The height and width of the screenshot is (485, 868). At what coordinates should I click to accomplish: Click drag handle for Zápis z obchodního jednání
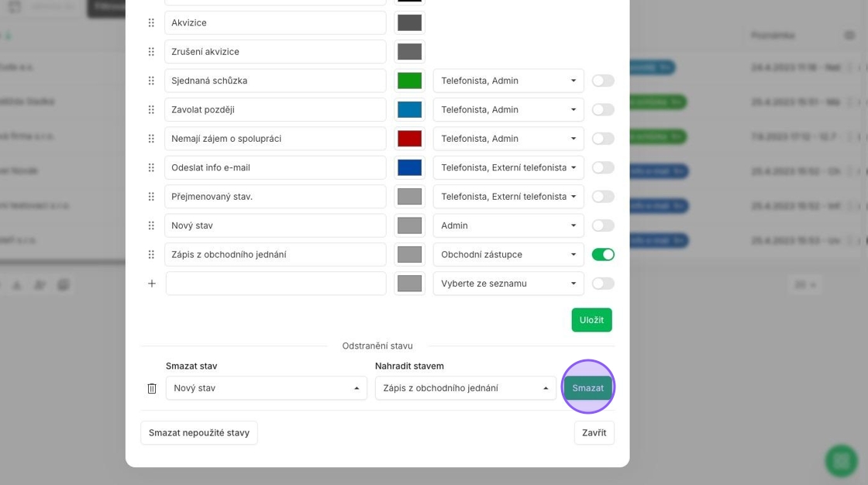point(151,254)
